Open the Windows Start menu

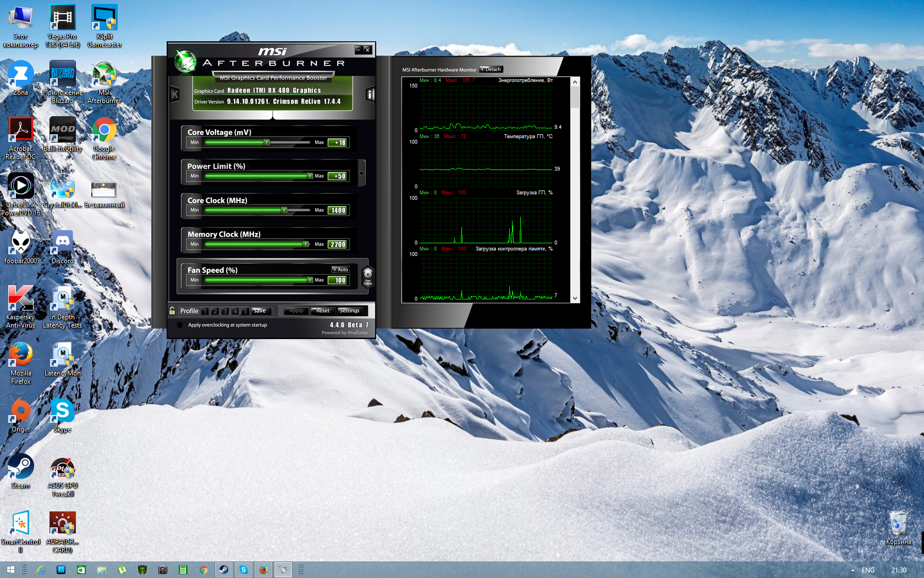[x=10, y=570]
